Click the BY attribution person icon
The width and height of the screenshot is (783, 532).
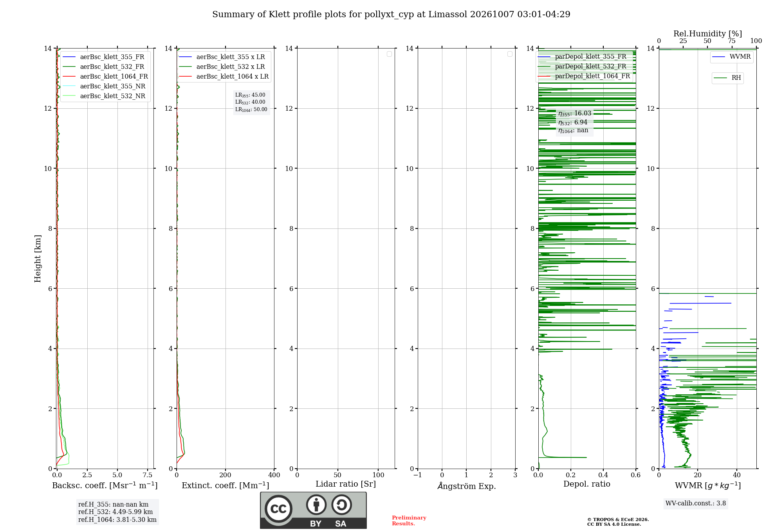coord(316,505)
